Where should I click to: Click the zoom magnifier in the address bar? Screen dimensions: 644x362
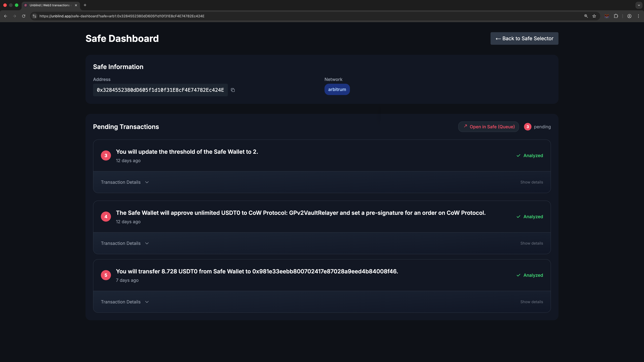click(x=586, y=16)
